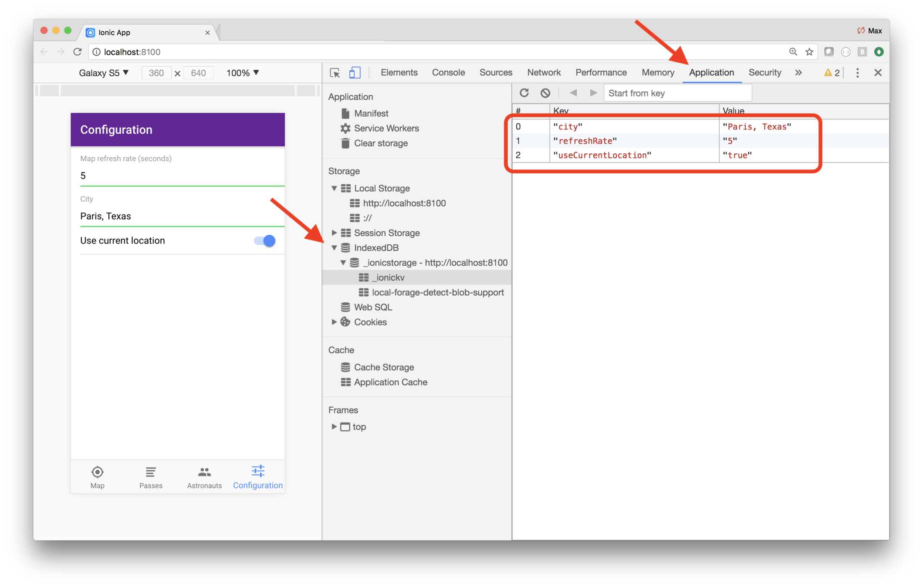This screenshot has width=923, height=588.
Task: Open the 100% zoom dropdown
Action: tap(243, 73)
